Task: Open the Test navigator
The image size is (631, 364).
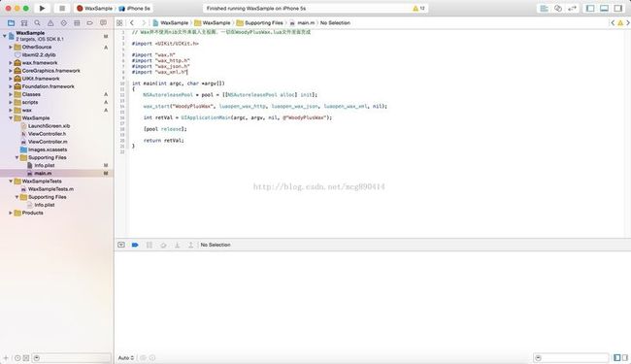Action: coord(63,23)
